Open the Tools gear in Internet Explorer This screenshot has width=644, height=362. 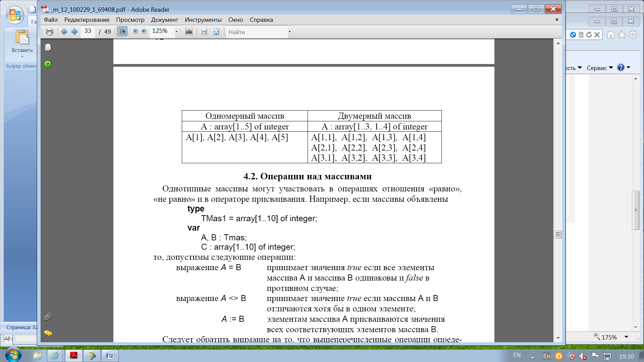tap(633, 35)
